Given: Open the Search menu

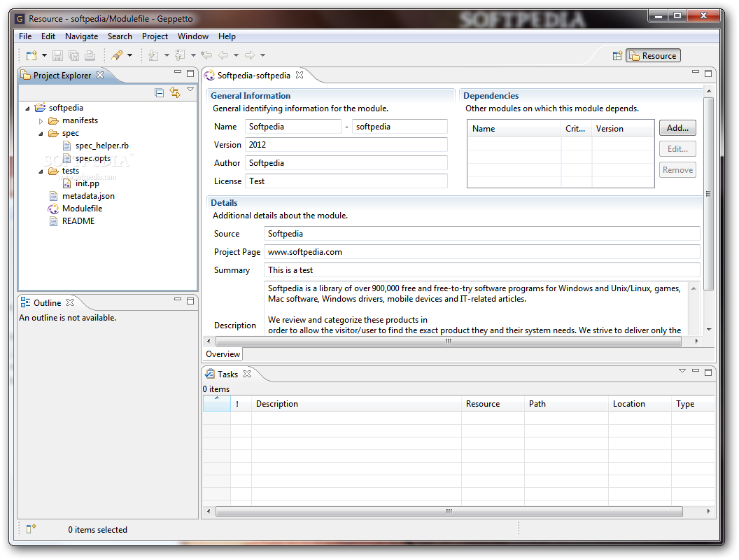Looking at the screenshot, I should point(120,36).
